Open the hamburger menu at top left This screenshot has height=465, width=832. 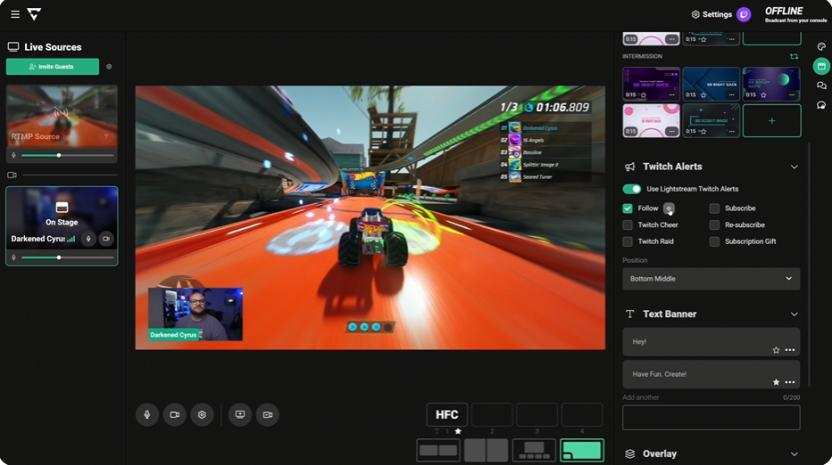[15, 14]
